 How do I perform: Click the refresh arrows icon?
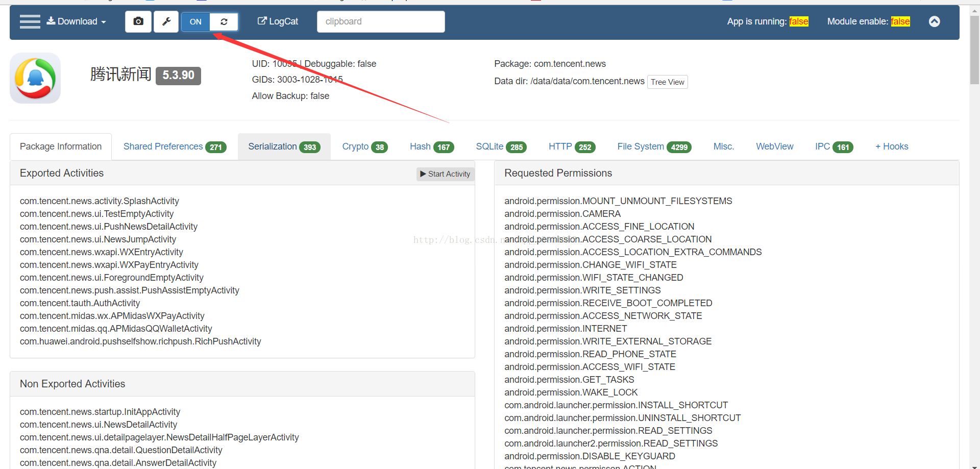coord(224,21)
